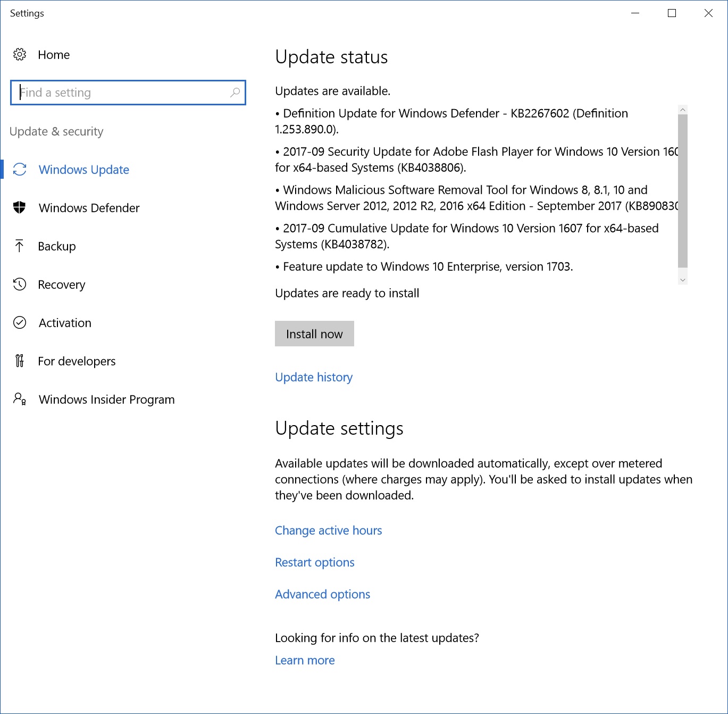Click the Windows Defender shield icon
This screenshot has height=714, width=728.
(20, 207)
